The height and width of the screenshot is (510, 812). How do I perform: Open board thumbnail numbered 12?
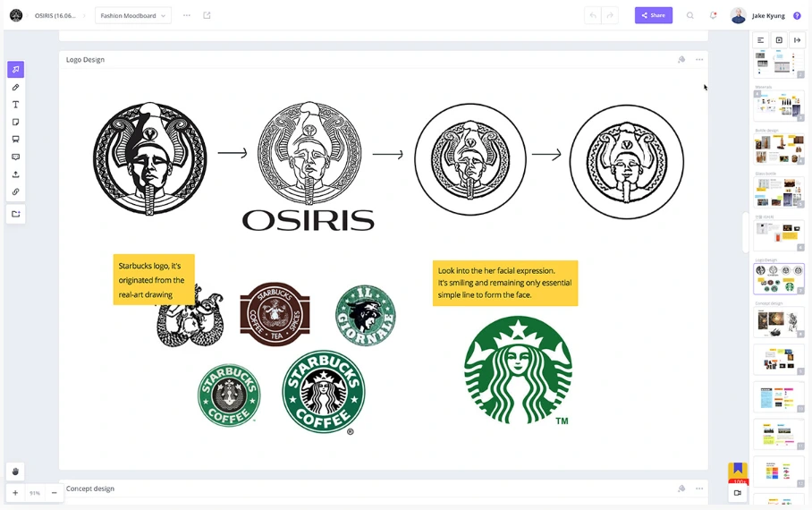point(779,472)
